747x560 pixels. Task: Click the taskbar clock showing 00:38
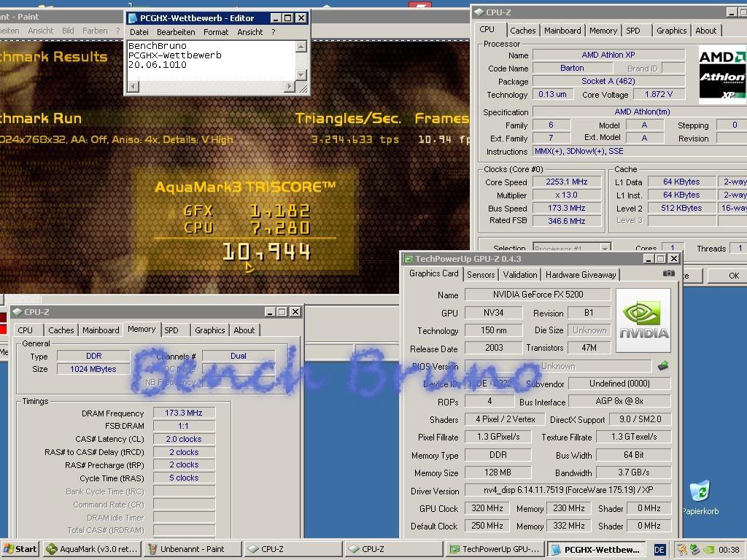click(x=729, y=550)
